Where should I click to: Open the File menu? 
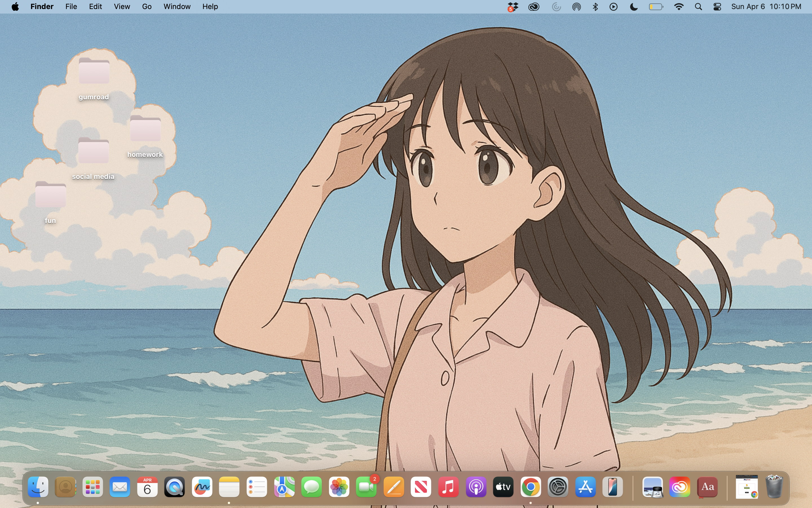tap(71, 7)
